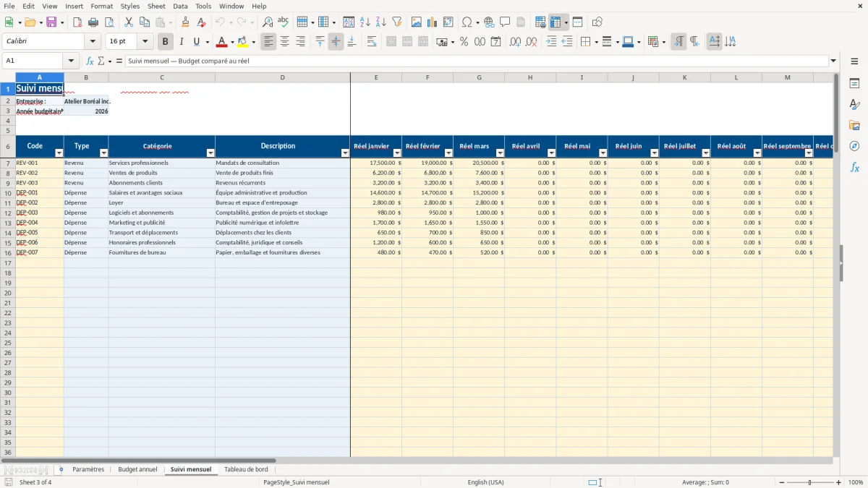Viewport: 868px width, 488px height.
Task: Insert Hyperlink icon
Action: [489, 22]
